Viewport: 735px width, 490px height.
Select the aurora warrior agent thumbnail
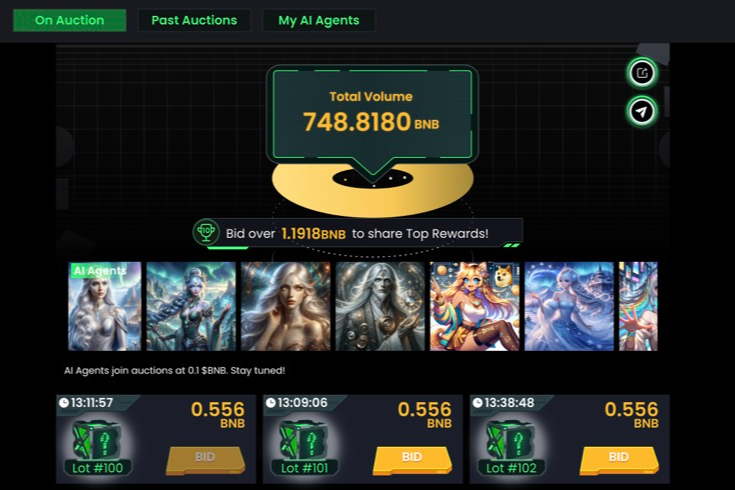coord(191,306)
